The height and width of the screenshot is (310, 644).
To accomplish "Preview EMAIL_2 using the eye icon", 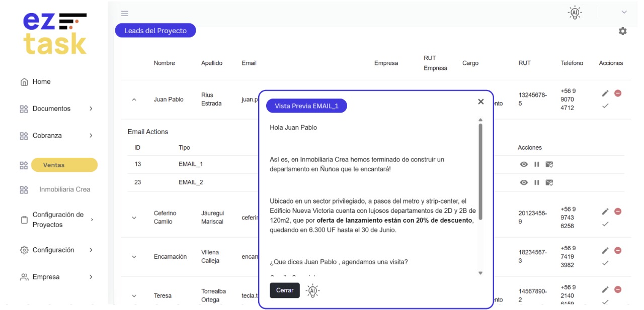I will (x=524, y=182).
